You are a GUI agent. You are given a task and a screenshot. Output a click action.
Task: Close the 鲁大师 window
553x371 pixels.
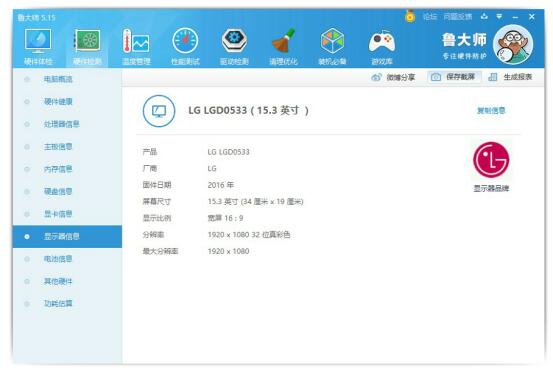(x=532, y=17)
